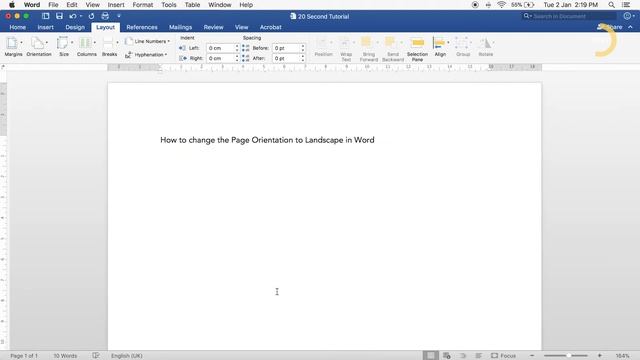Open the Table menu

(x=192, y=5)
